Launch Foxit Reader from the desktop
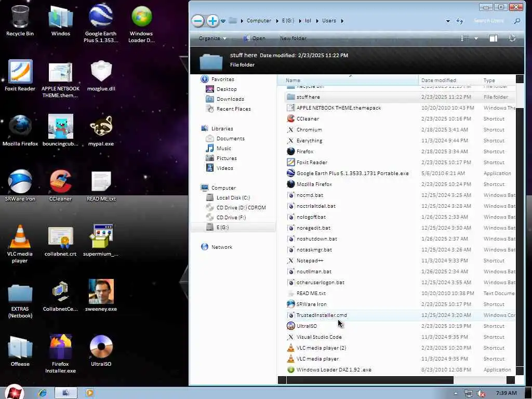 tap(20, 75)
